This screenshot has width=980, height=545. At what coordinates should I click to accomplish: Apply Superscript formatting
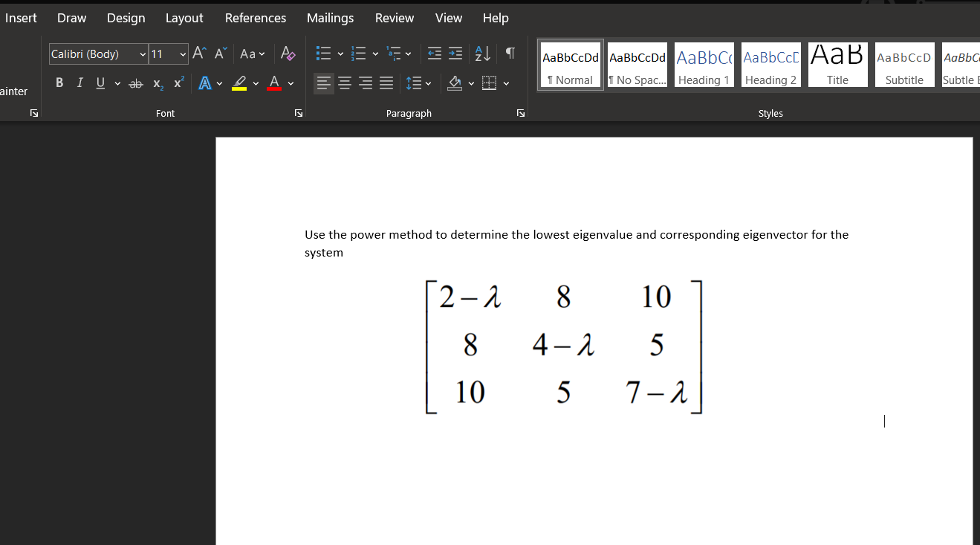(177, 83)
